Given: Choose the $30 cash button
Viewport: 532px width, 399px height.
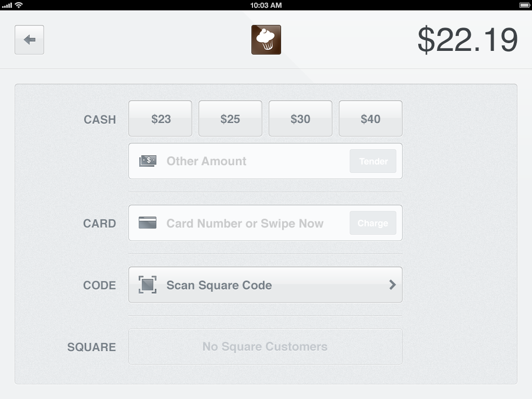Looking at the screenshot, I should [300, 118].
